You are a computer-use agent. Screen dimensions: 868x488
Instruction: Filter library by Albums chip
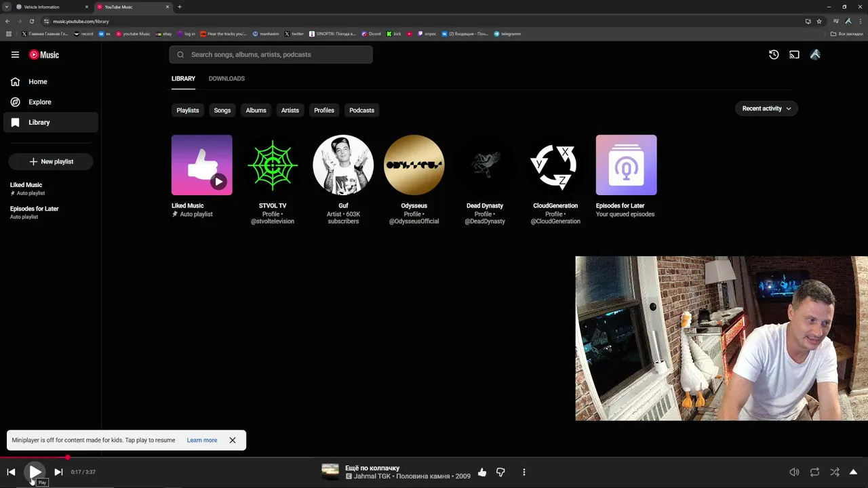pos(256,110)
